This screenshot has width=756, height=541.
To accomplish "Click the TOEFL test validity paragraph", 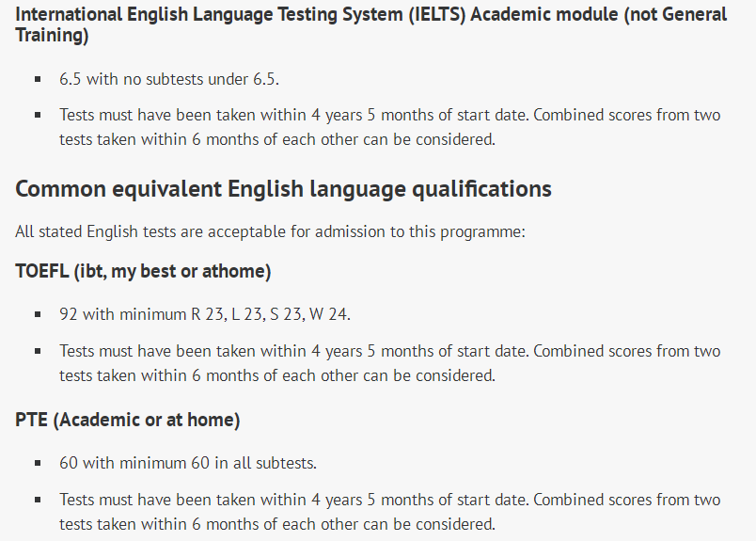I will coord(389,363).
